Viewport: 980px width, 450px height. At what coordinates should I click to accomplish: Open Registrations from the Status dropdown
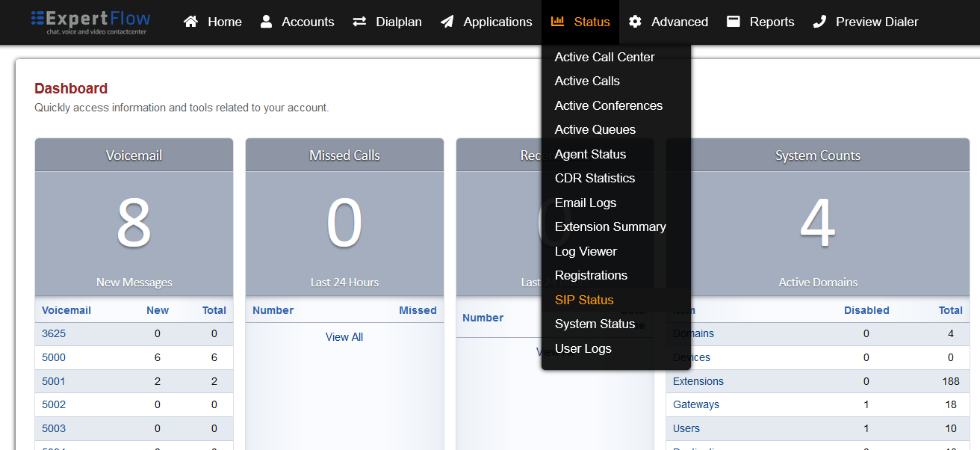coord(591,275)
